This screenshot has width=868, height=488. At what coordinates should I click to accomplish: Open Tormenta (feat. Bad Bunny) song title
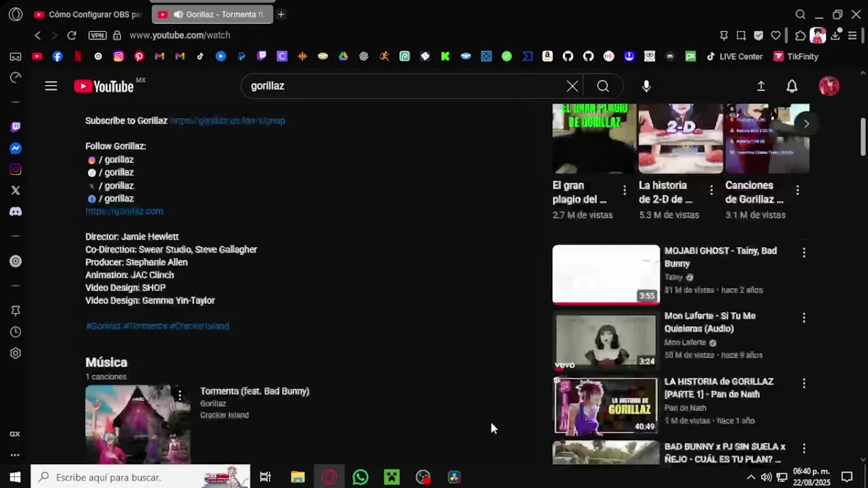pos(254,391)
